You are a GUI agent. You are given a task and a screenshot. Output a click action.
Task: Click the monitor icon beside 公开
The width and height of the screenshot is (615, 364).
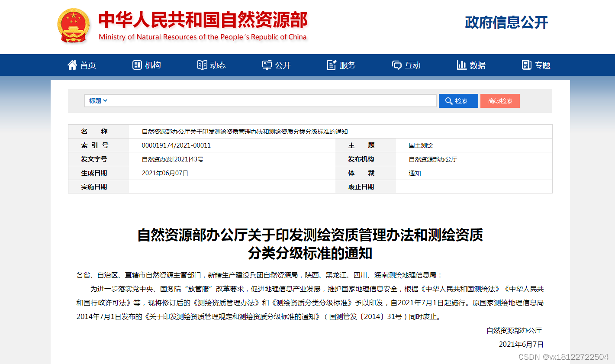pos(267,65)
